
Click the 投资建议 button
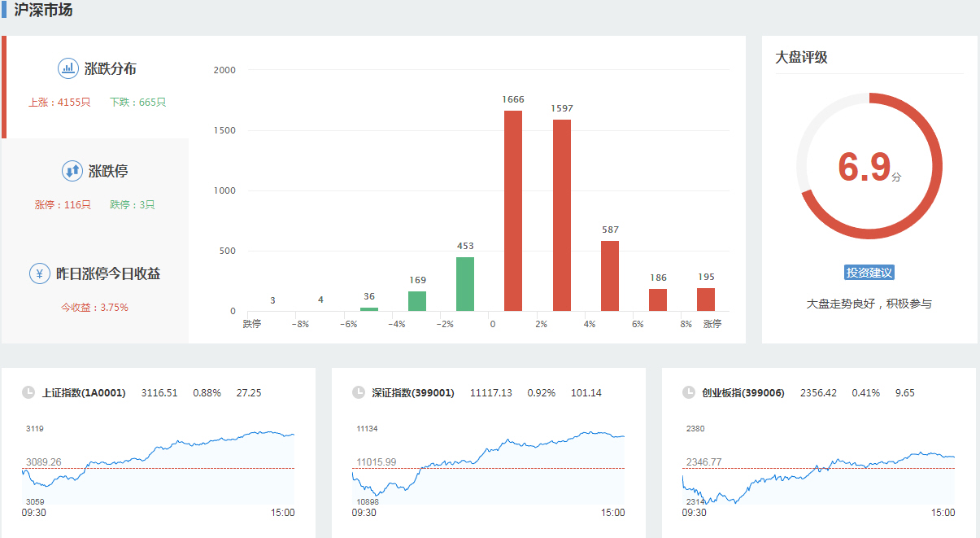[869, 273]
